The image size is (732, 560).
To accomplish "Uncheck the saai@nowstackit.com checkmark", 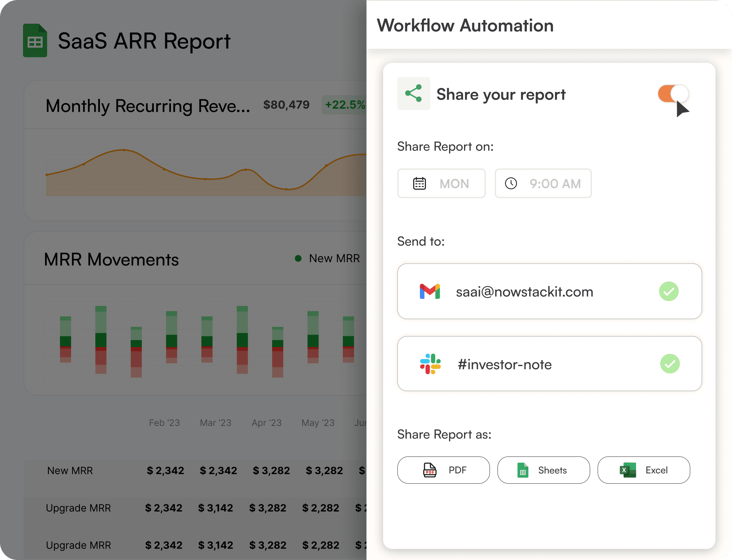I will 668,291.
